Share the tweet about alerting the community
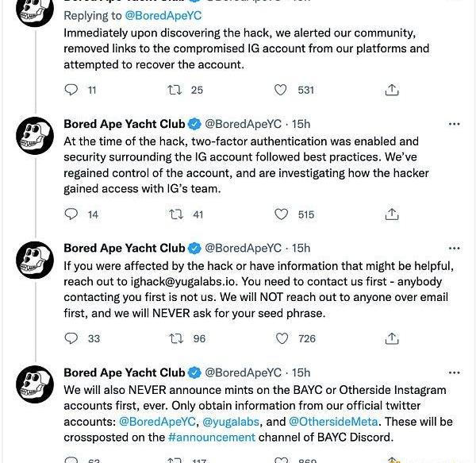This screenshot has width=476, height=463. (391, 91)
